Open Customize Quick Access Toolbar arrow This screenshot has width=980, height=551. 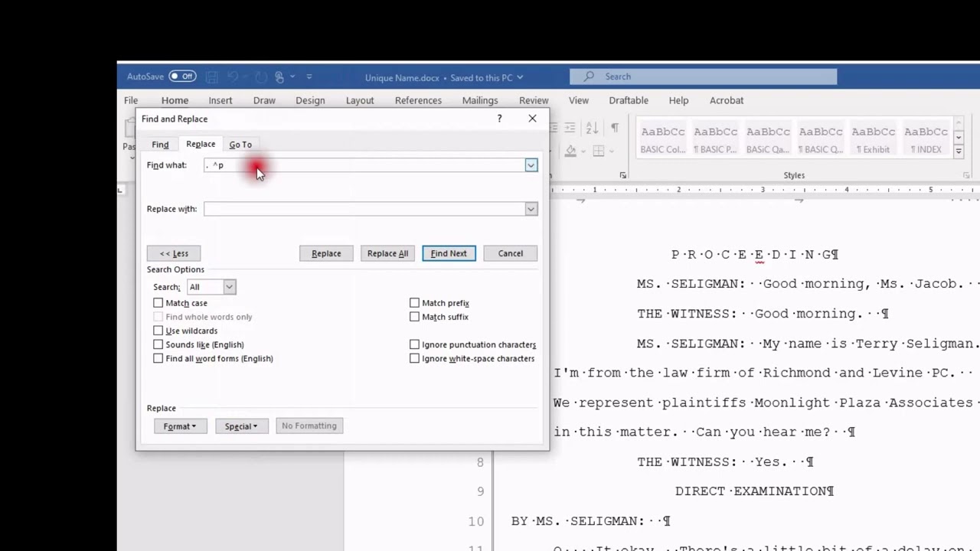[x=309, y=77]
